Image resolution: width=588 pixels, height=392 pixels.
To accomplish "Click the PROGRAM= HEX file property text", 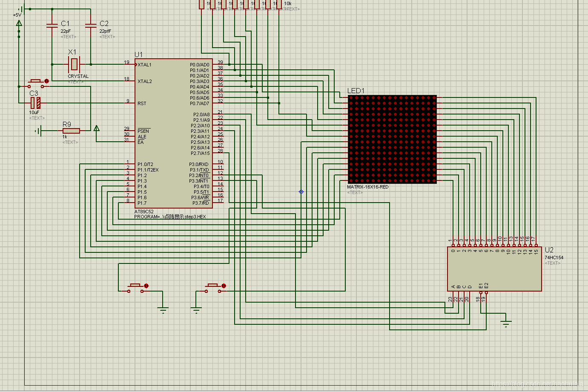I will 170,217.
